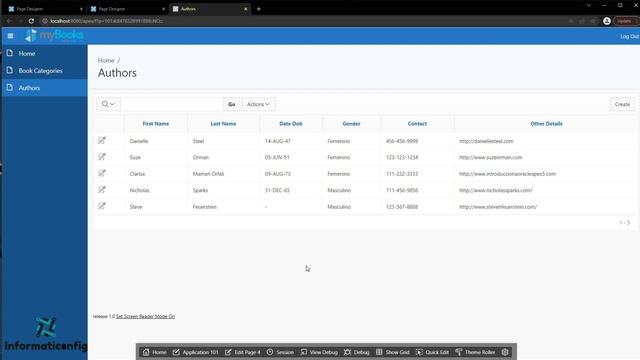Reload the page
Image resolution: width=640 pixels, height=360 pixels.
click(x=31, y=21)
